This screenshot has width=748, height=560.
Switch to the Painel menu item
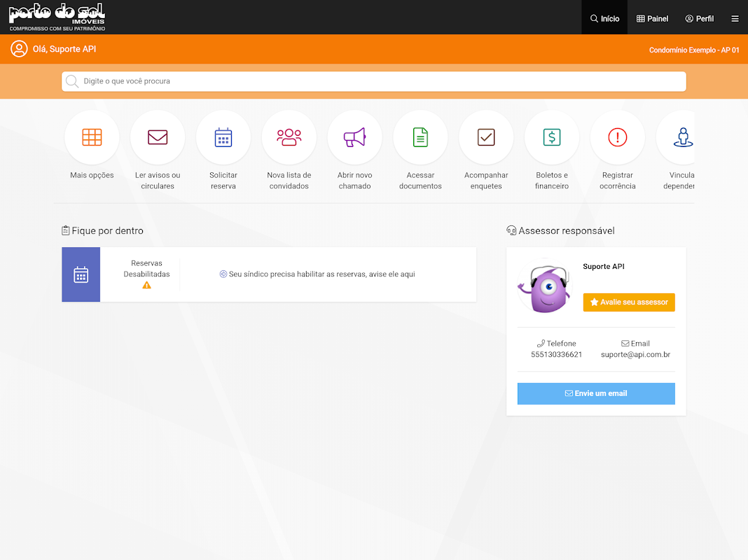click(652, 19)
